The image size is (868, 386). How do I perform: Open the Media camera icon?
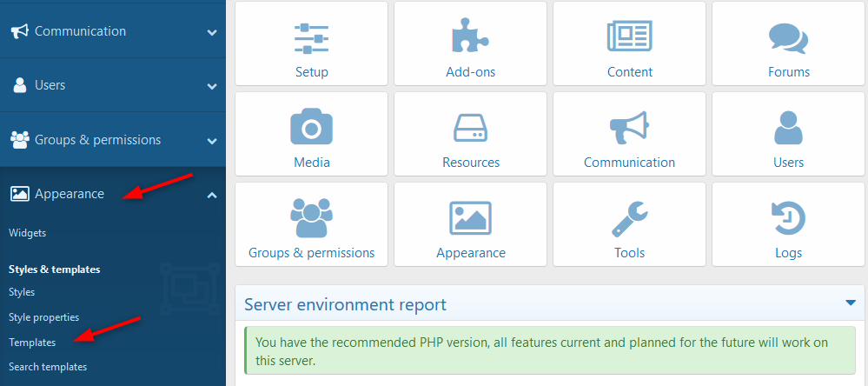311,128
